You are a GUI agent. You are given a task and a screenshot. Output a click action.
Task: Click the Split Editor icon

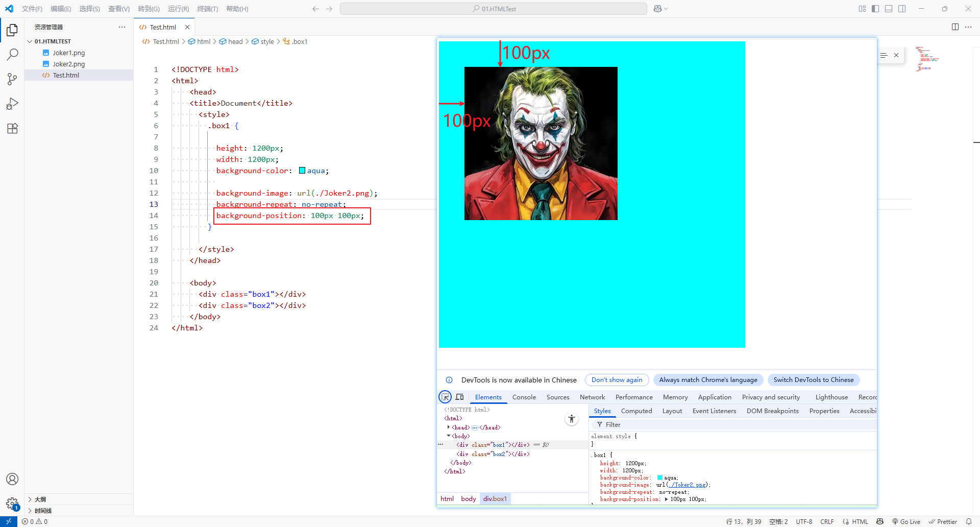pos(955,27)
